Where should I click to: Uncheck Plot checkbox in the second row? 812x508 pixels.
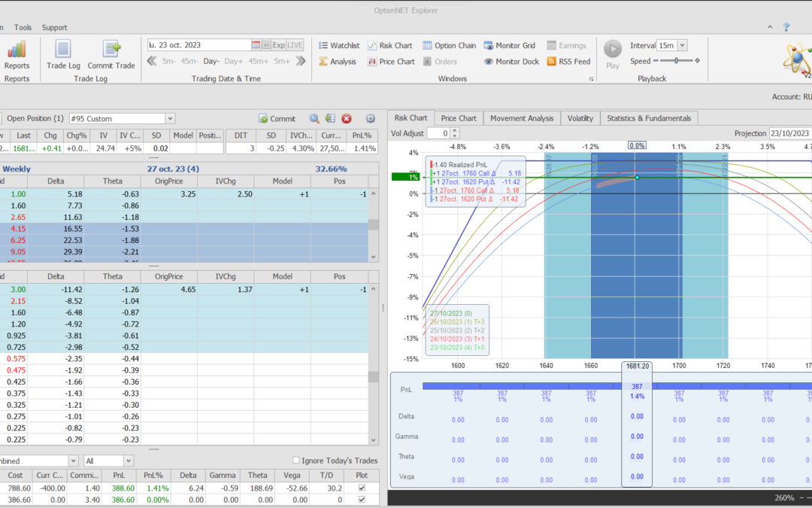(363, 500)
